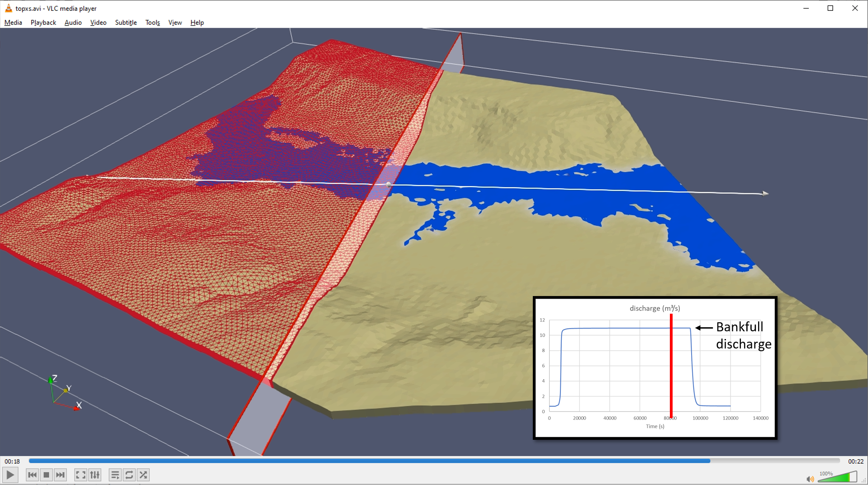The width and height of the screenshot is (868, 485).
Task: Open the Tools menu
Action: pyautogui.click(x=152, y=23)
